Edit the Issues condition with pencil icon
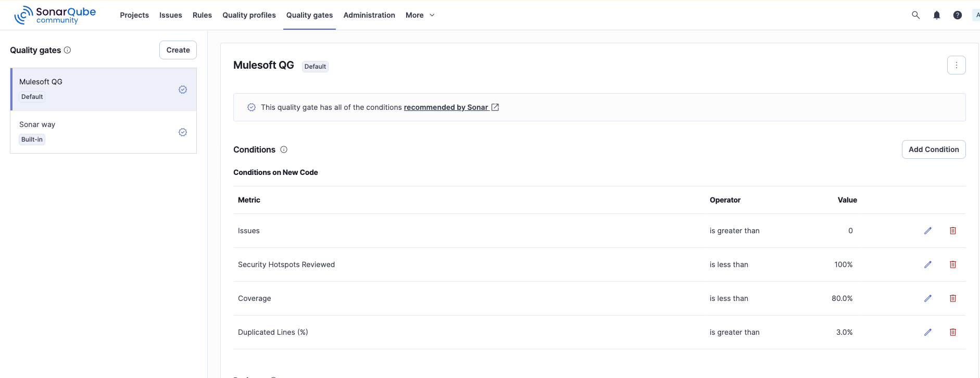 pos(928,231)
